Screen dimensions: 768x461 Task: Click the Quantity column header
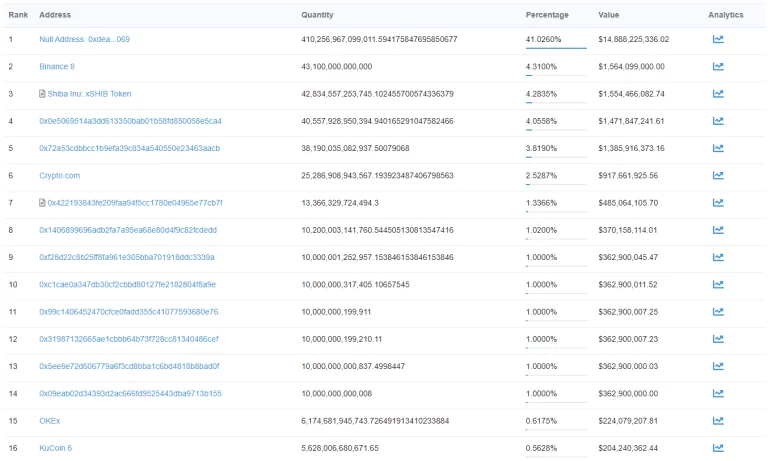(317, 15)
